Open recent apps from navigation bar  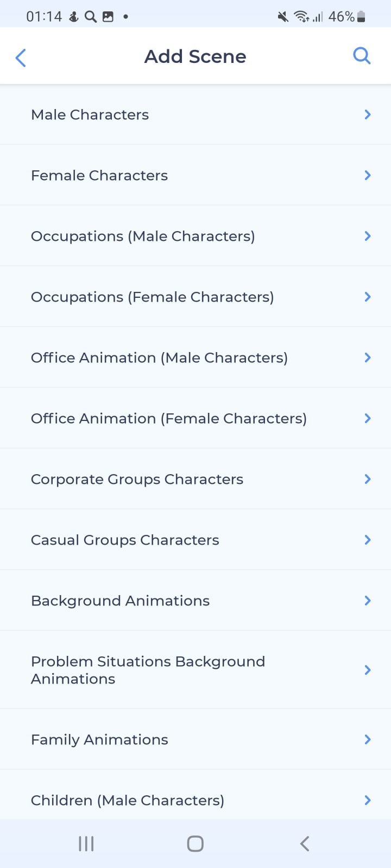click(x=86, y=843)
